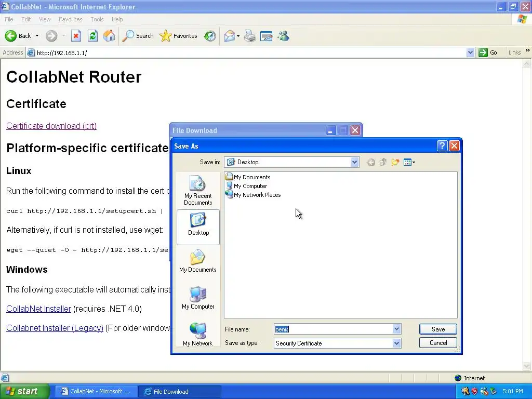The image size is (532, 399).
Task: Select Desktop in Save As places bar
Action: (x=198, y=227)
